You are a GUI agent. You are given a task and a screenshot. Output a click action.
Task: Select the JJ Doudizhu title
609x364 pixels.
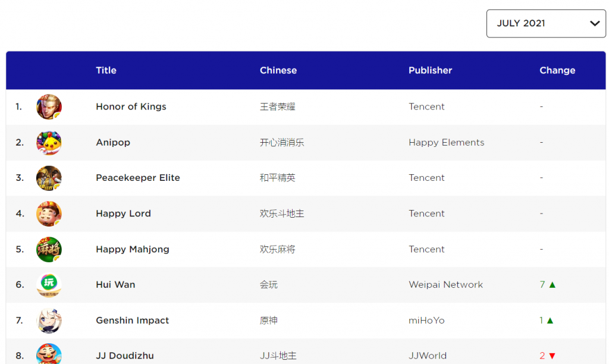(125, 356)
